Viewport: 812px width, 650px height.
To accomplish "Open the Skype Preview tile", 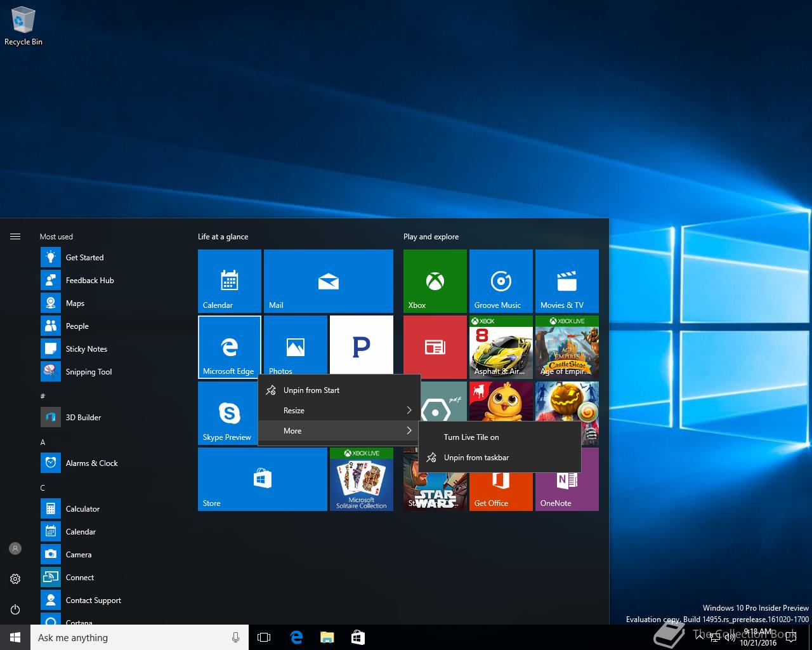I will 228,413.
